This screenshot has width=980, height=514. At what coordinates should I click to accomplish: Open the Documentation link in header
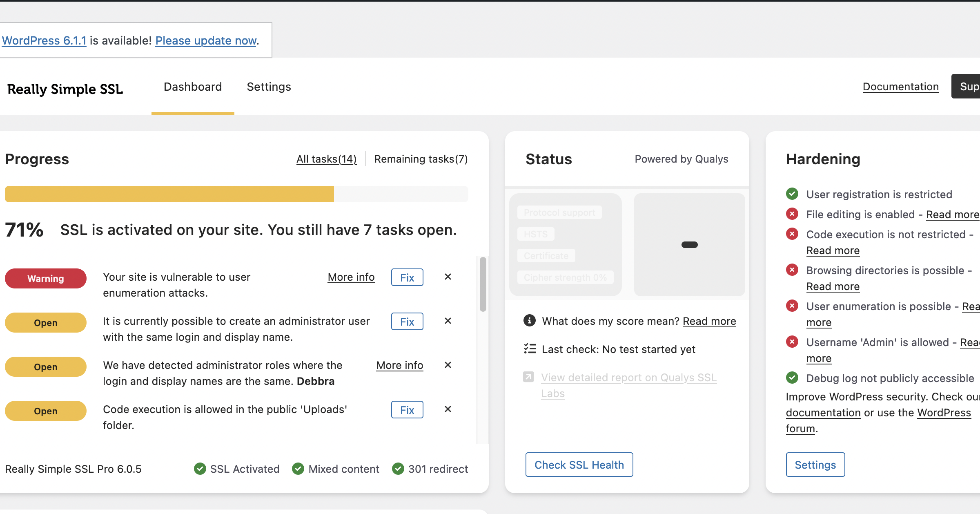900,87
